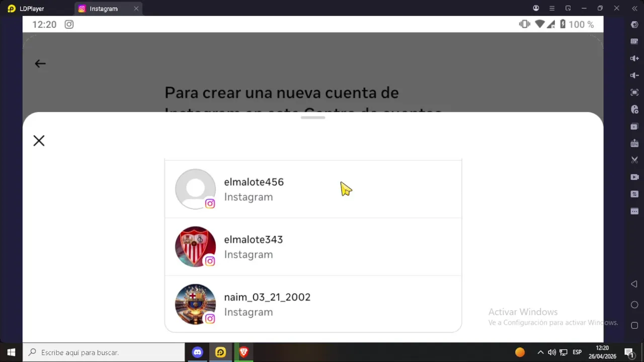This screenshot has height=362, width=644.
Task: Click the naim_03_21_2002 Barcelona crest avatar
Action: click(x=195, y=304)
